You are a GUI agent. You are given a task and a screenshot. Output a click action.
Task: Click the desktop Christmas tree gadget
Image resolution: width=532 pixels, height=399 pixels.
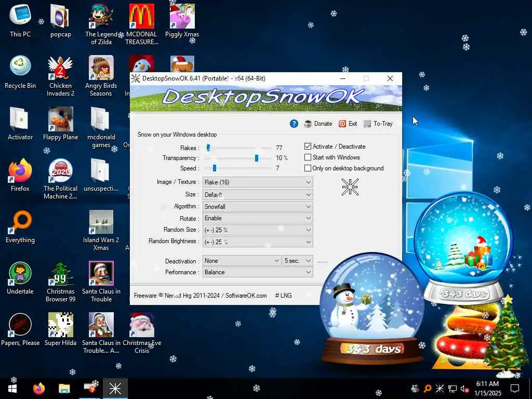(507, 337)
